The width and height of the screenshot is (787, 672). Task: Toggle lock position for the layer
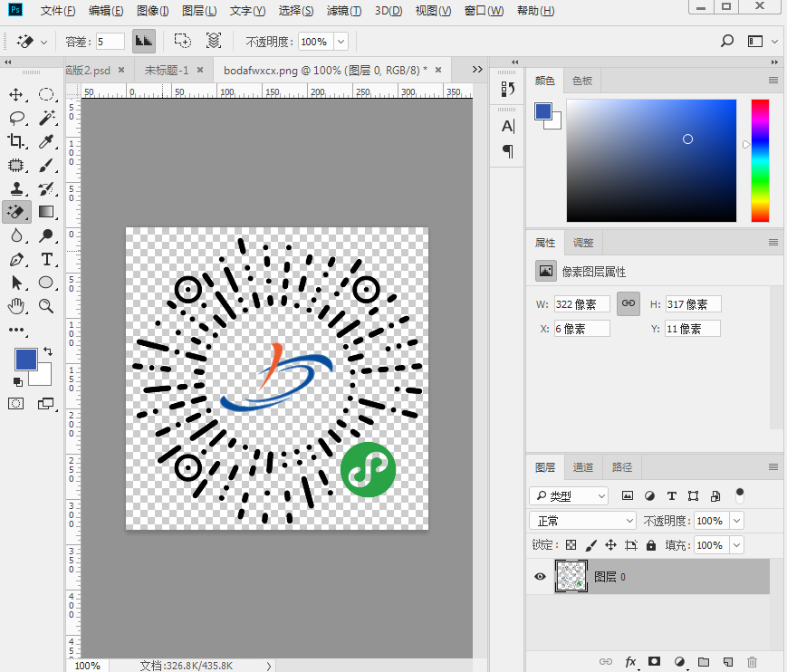pyautogui.click(x=610, y=545)
